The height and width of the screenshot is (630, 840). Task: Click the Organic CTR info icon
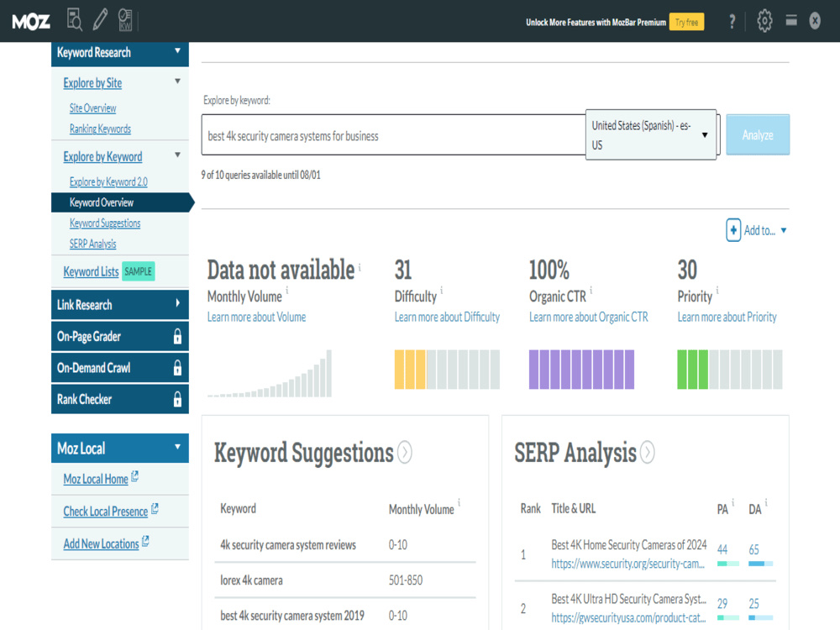[591, 289]
